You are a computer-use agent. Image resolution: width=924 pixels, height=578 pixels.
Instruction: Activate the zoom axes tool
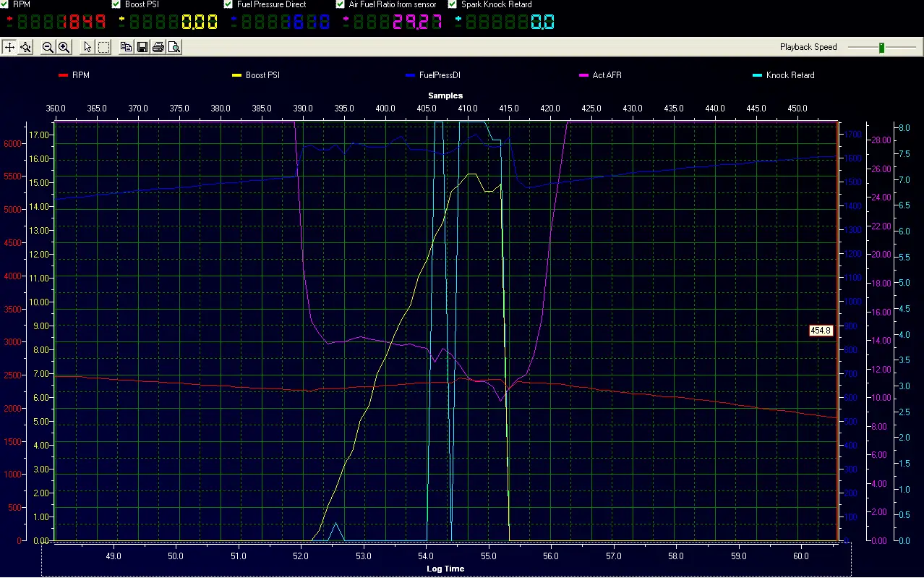(x=25, y=47)
